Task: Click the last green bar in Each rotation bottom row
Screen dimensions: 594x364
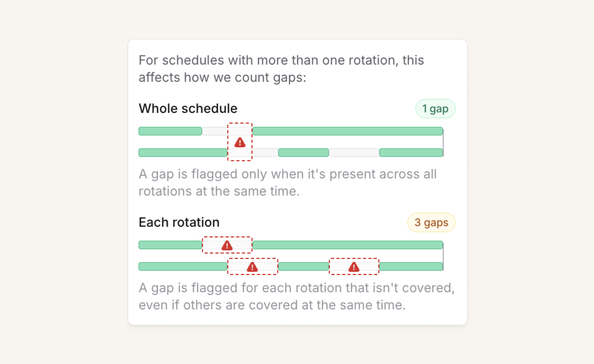Action: pos(411,266)
